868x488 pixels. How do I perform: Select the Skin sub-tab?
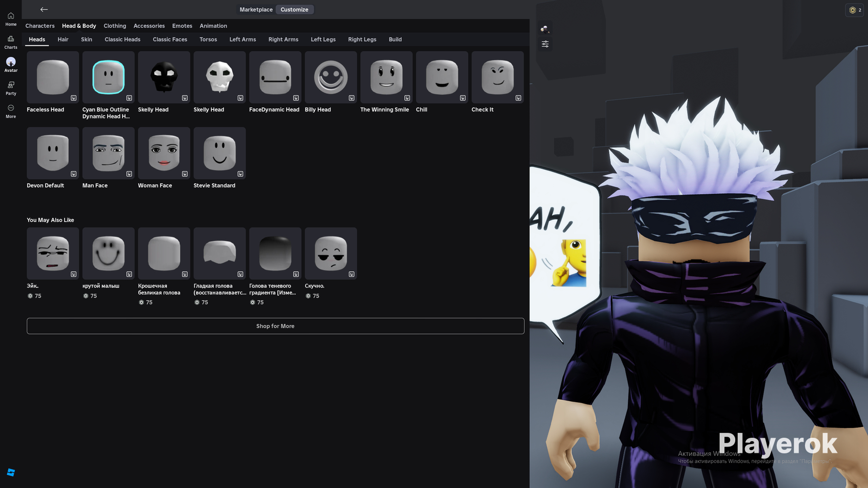[86, 40]
